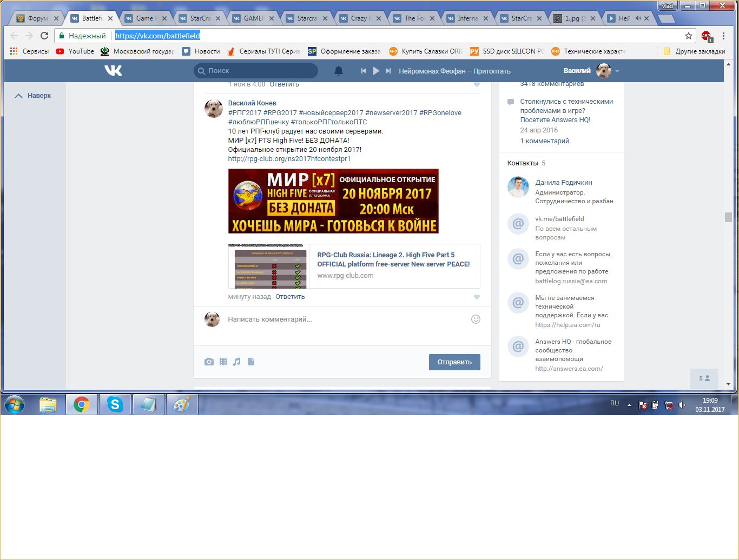Screen dimensions: 739x560
Task: Open the http://answers.ea.com/ link
Action: [569, 369]
